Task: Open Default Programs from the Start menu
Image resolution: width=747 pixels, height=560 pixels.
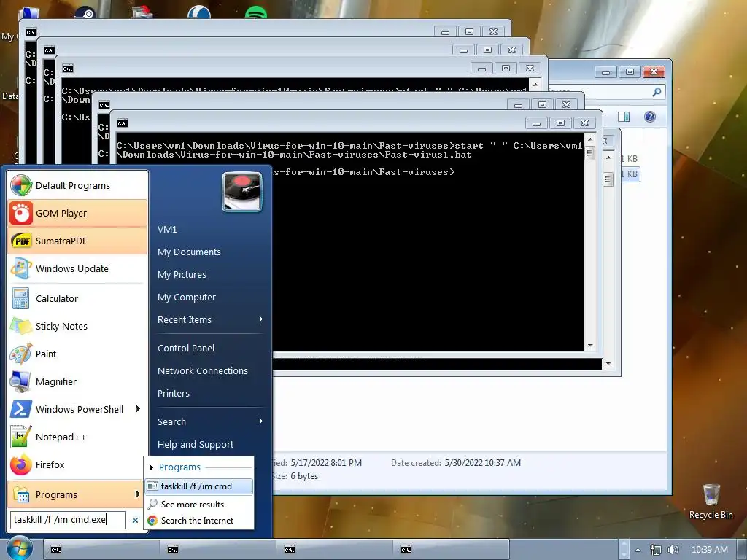Action: point(77,185)
